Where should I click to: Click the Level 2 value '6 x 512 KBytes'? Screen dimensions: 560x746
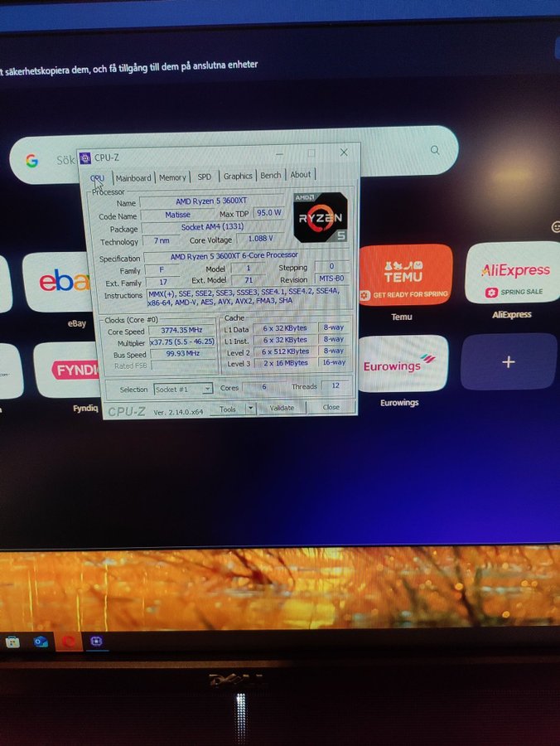285,351
